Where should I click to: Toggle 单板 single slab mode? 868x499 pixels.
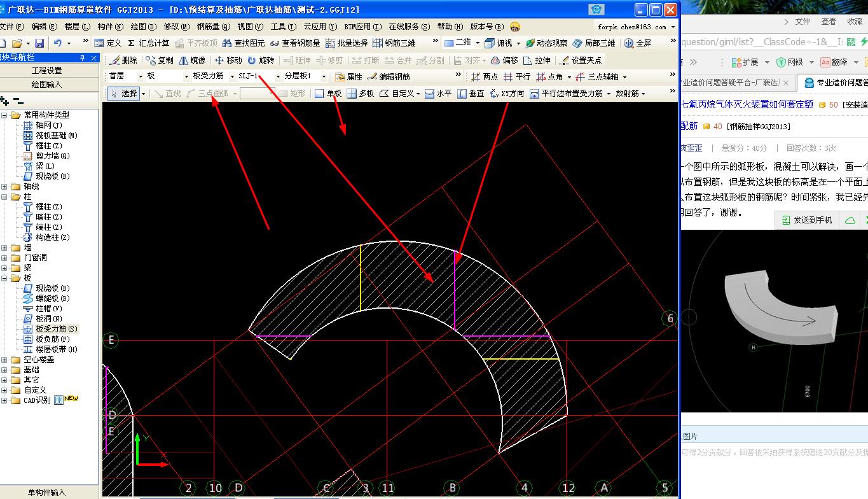[x=328, y=93]
